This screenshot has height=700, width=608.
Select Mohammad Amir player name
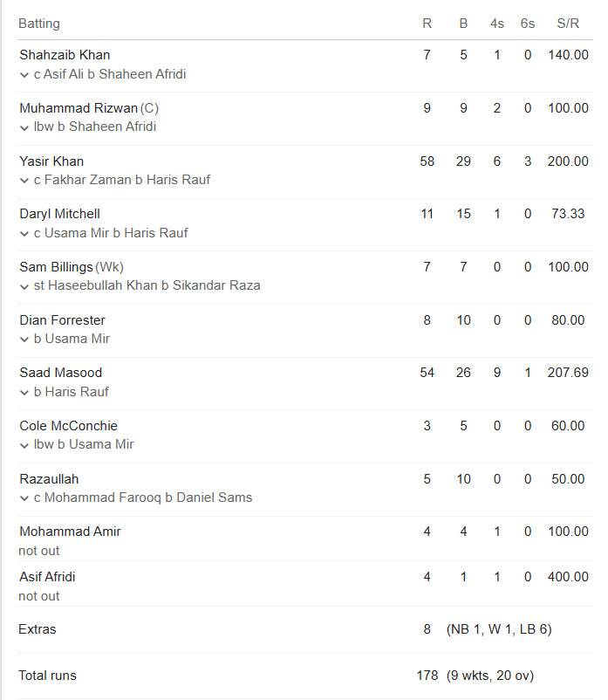[70, 532]
